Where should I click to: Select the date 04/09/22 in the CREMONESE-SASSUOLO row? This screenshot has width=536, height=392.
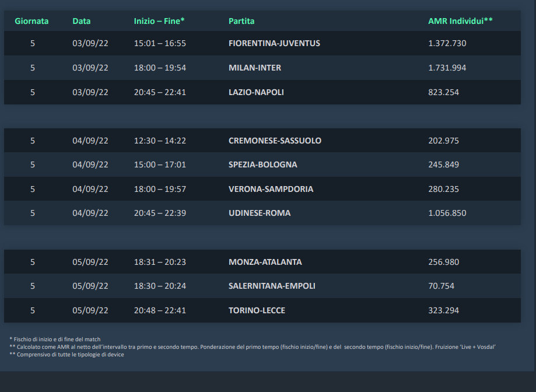pyautogui.click(x=90, y=141)
